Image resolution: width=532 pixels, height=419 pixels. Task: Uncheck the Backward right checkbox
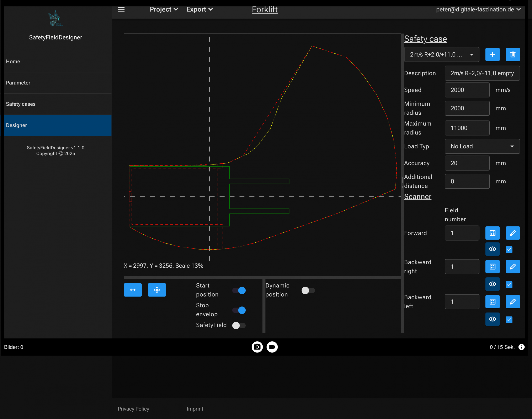tap(509, 285)
